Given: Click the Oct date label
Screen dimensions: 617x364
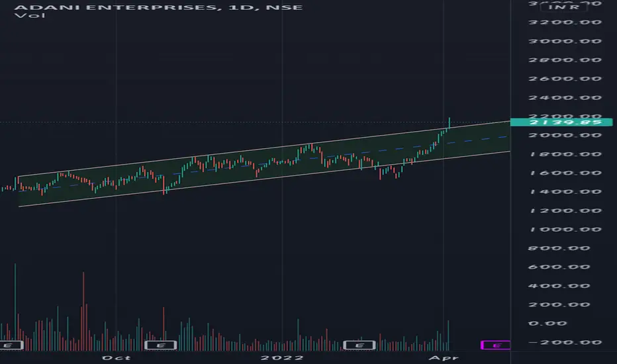Looking at the screenshot, I should pos(116,357).
